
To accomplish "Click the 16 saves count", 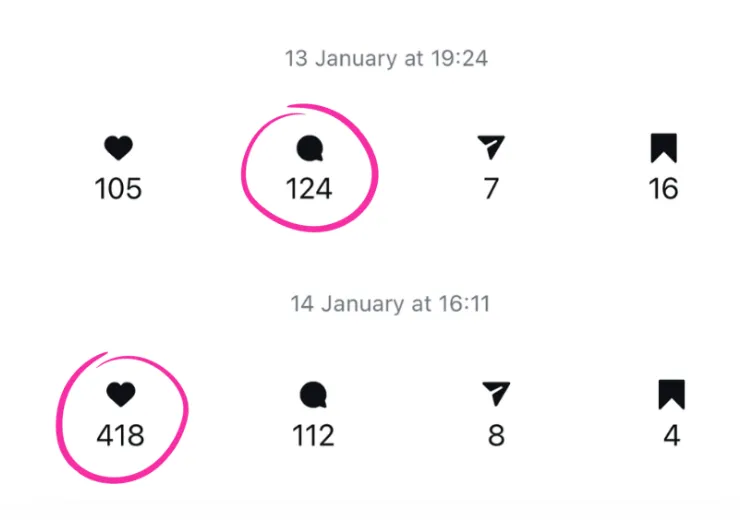I will pyautogui.click(x=663, y=188).
